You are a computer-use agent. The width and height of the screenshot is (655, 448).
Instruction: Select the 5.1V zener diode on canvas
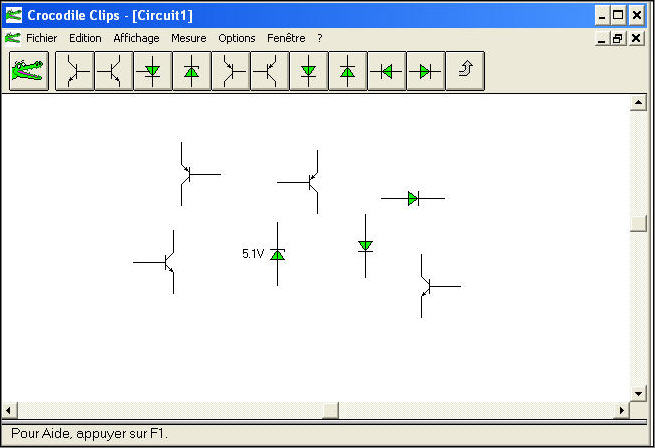pyautogui.click(x=278, y=255)
